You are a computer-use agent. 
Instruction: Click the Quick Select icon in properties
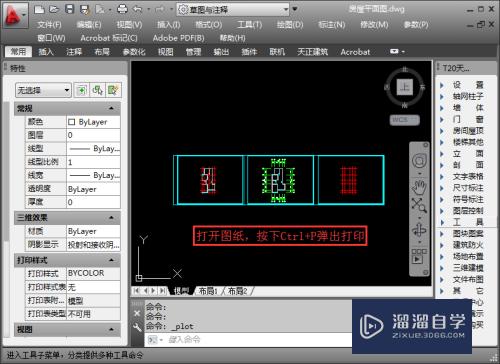pyautogui.click(x=113, y=90)
